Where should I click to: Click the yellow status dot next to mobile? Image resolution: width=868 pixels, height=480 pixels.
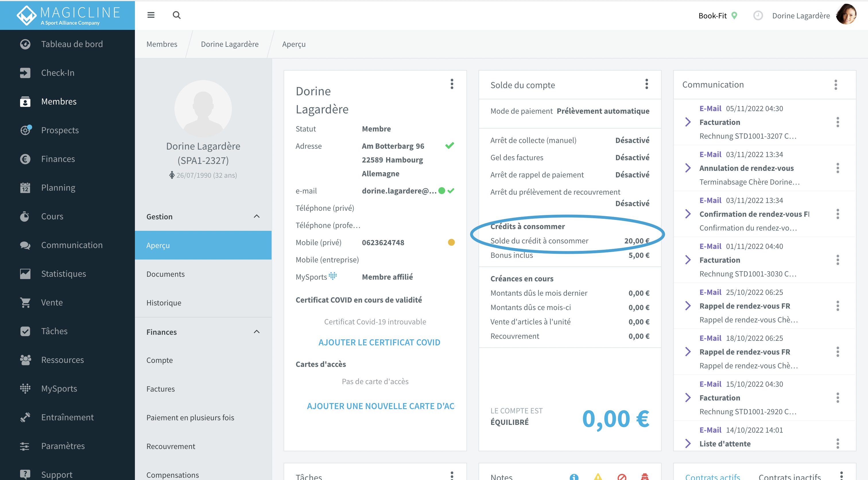(451, 242)
